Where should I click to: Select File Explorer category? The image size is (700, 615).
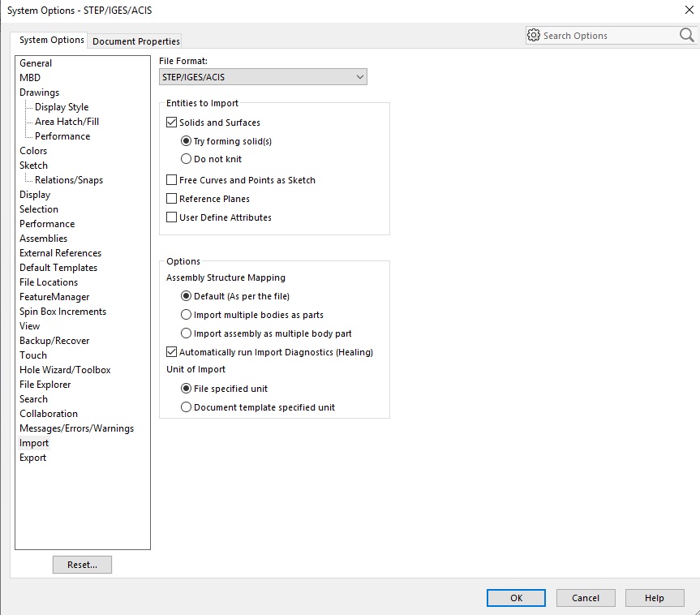45,385
